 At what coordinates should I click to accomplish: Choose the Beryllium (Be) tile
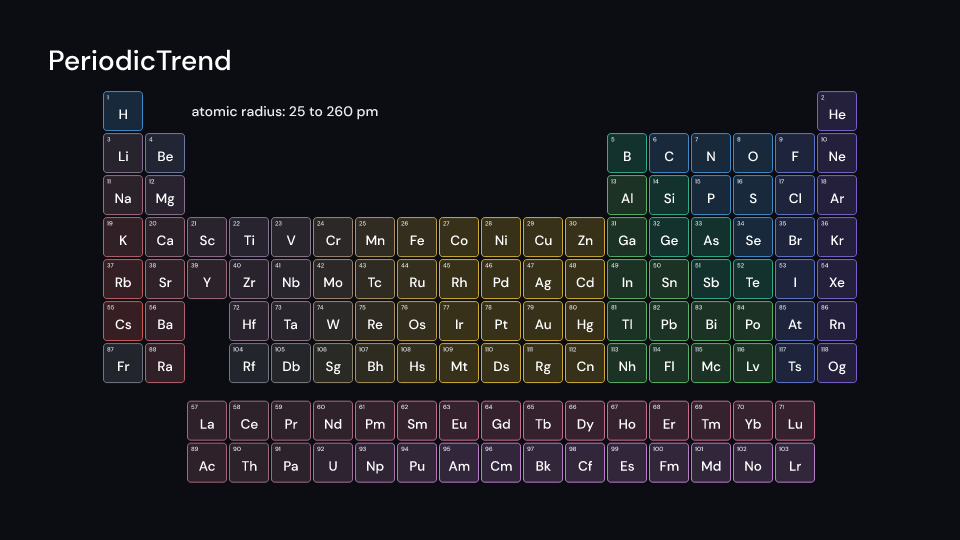click(165, 153)
